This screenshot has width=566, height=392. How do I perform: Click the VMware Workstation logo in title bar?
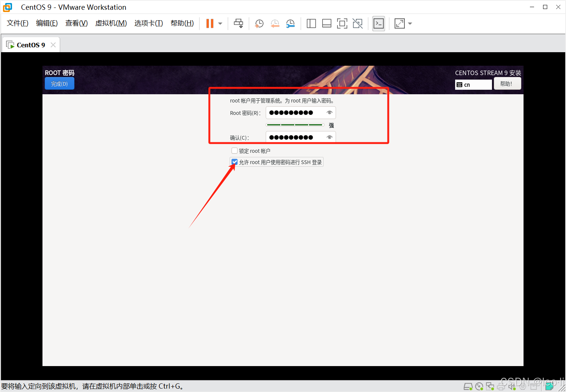tap(8, 7)
